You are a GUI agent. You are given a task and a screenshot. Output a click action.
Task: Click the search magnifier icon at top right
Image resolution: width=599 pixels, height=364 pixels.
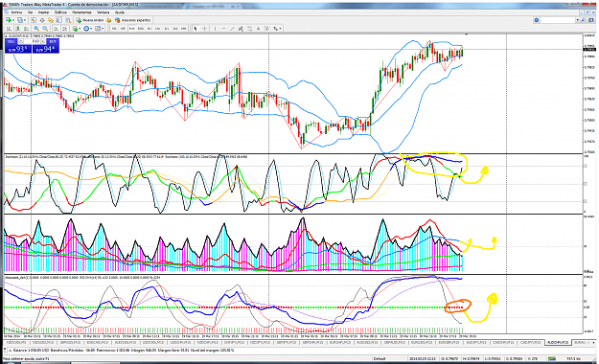[x=583, y=20]
